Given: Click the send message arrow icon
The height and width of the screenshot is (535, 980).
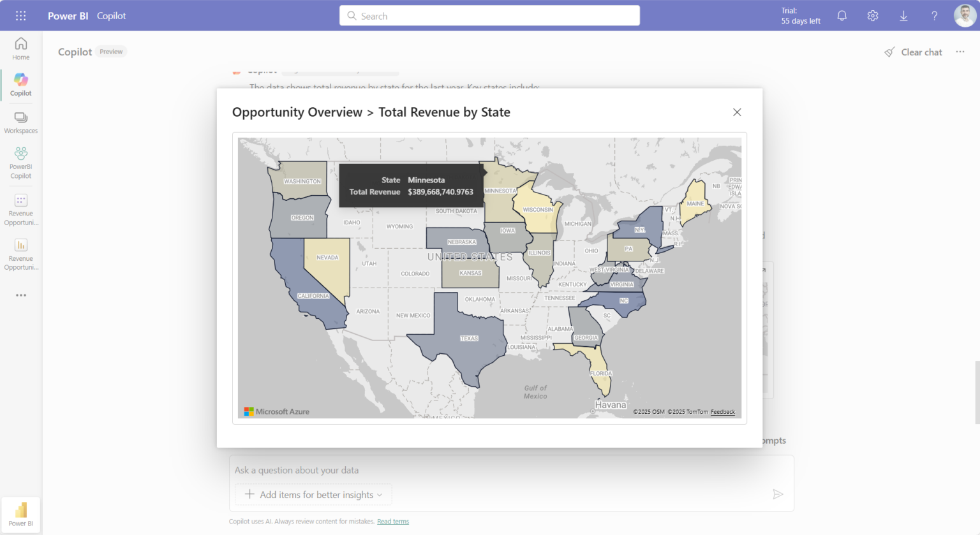Looking at the screenshot, I should pyautogui.click(x=778, y=494).
